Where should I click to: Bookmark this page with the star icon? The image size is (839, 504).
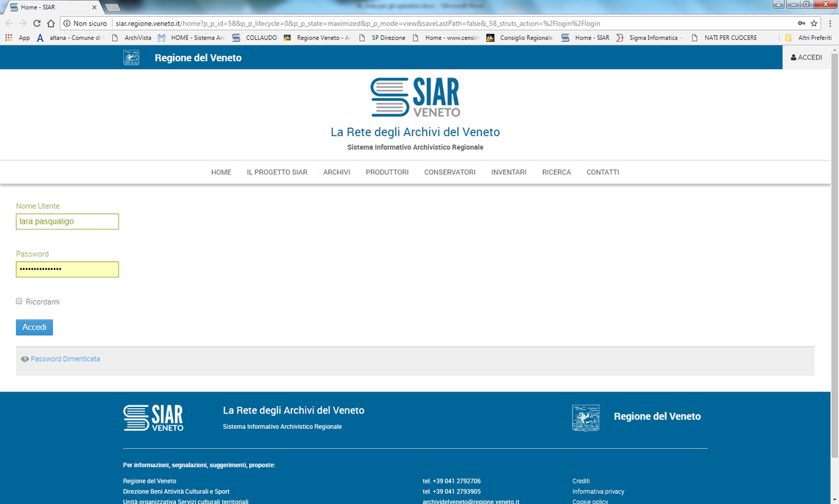[814, 24]
